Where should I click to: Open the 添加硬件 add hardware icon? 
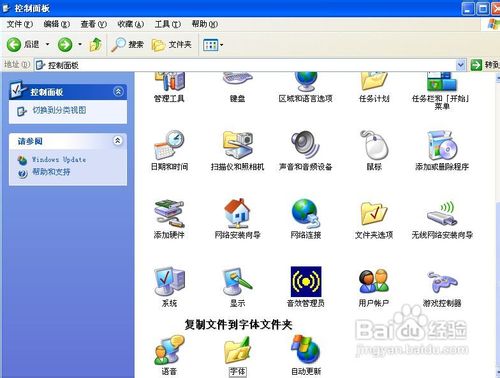(169, 214)
